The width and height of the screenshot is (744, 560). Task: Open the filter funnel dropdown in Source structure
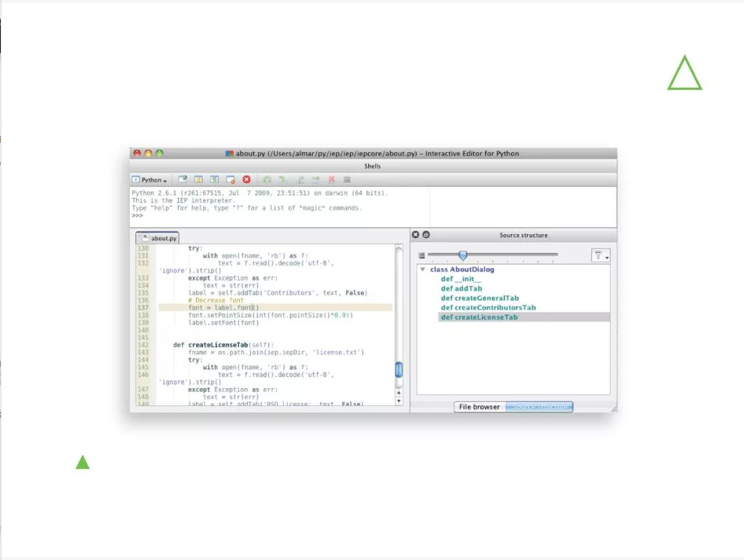(601, 255)
